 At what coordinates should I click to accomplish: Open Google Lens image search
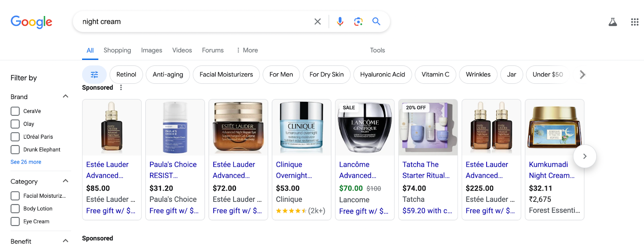358,22
